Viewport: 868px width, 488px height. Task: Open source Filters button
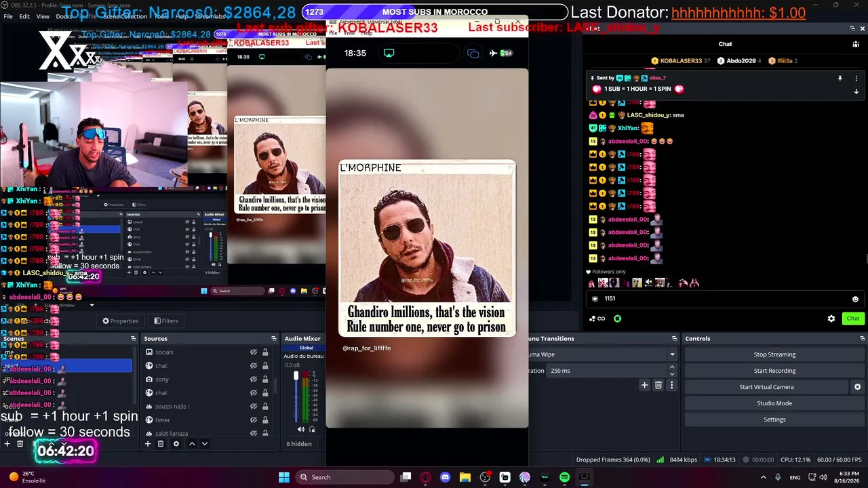click(165, 321)
